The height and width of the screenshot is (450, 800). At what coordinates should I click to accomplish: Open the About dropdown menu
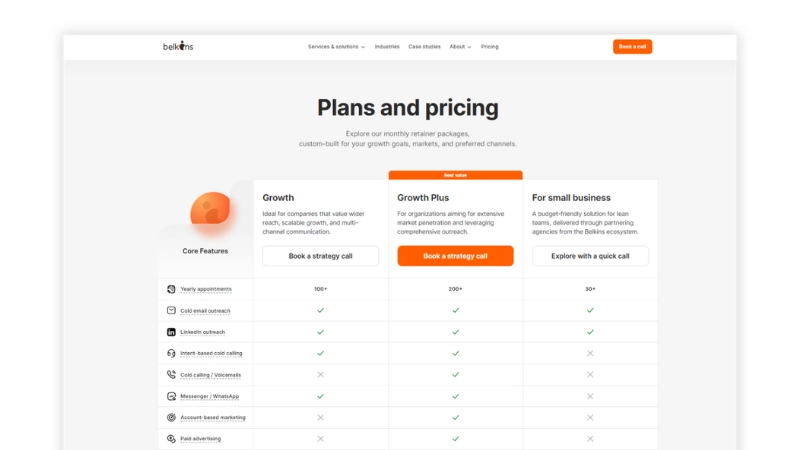tap(460, 47)
